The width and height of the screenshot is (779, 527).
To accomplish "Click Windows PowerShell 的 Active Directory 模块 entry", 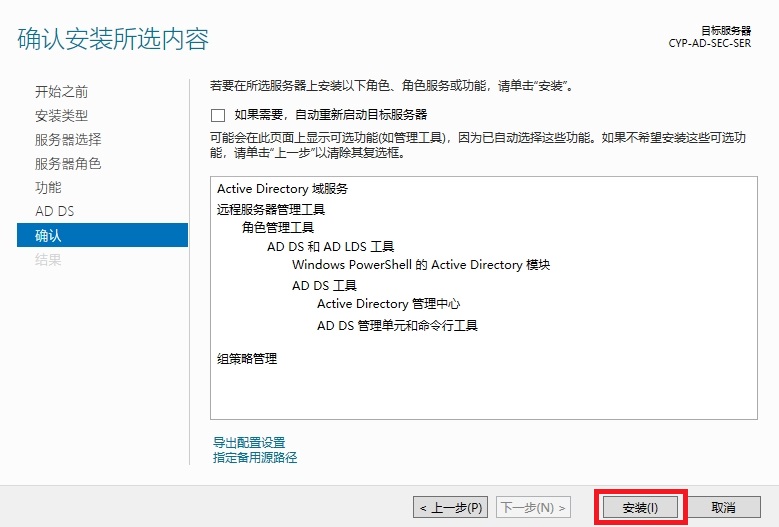I will [421, 265].
